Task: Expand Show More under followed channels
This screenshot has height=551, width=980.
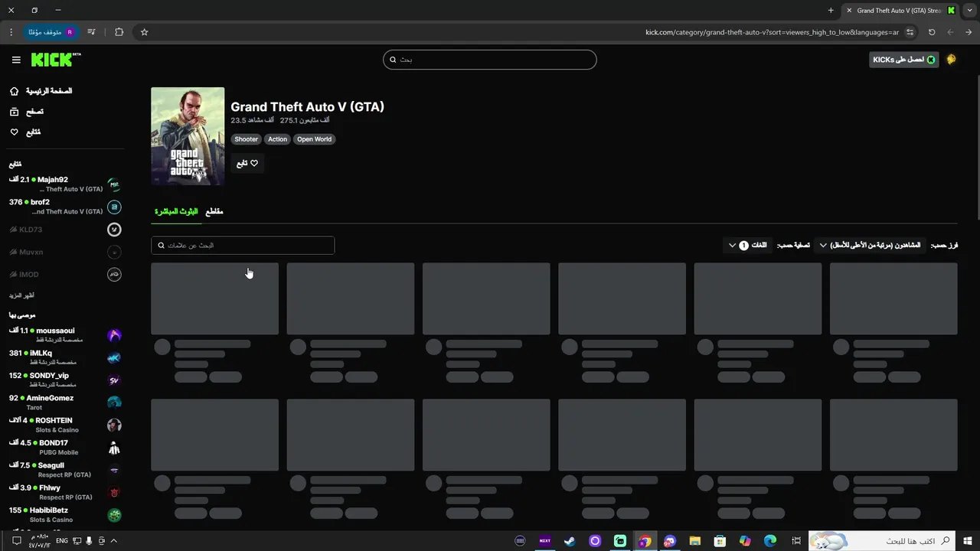Action: click(x=21, y=295)
